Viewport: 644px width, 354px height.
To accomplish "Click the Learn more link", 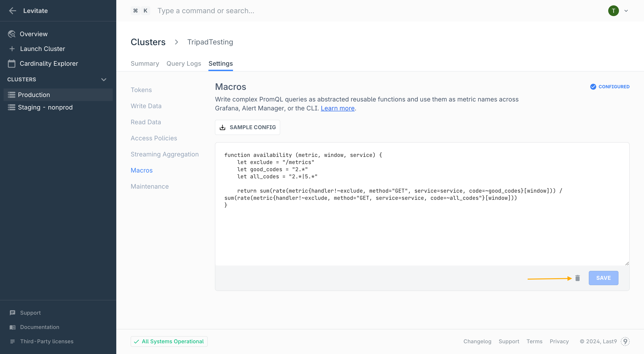I will click(x=338, y=108).
